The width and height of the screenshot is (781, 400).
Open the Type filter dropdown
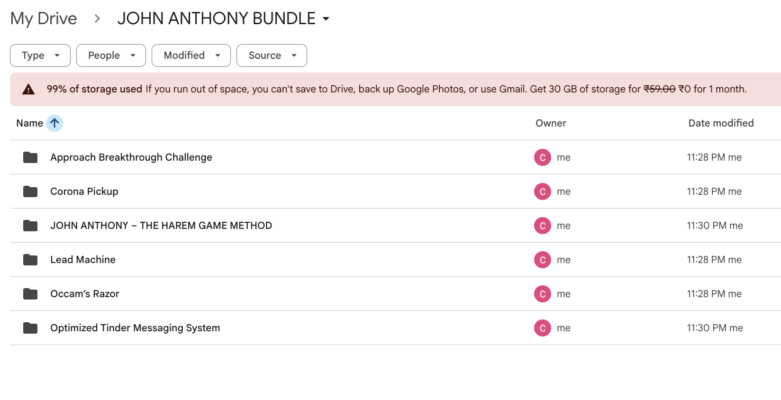coord(40,56)
